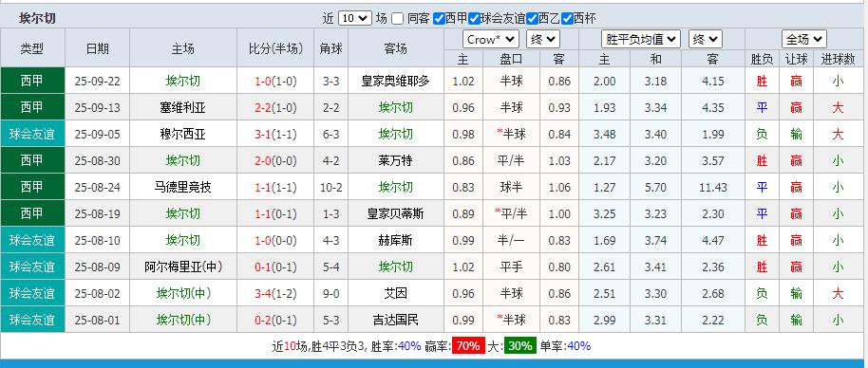
Task: Open 赫库斯 team link
Action: tap(395, 240)
